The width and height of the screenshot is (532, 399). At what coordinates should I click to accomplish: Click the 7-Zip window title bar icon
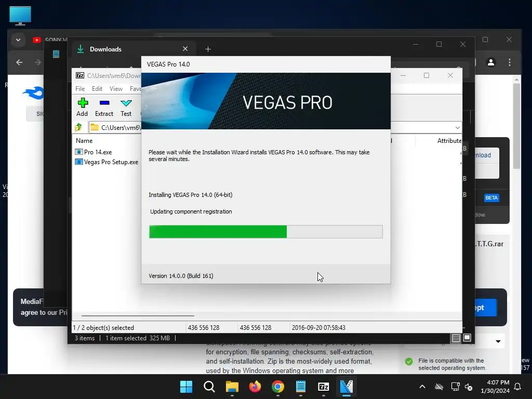(80, 75)
